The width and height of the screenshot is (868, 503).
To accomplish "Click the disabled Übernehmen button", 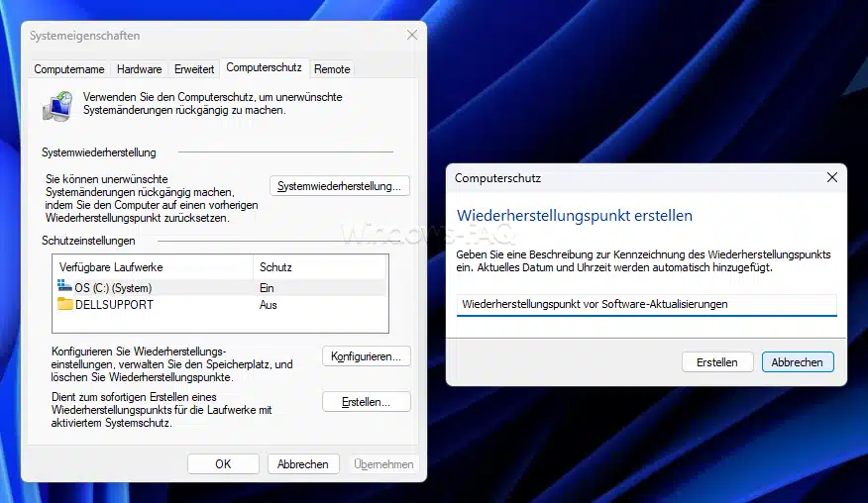I will [x=383, y=463].
